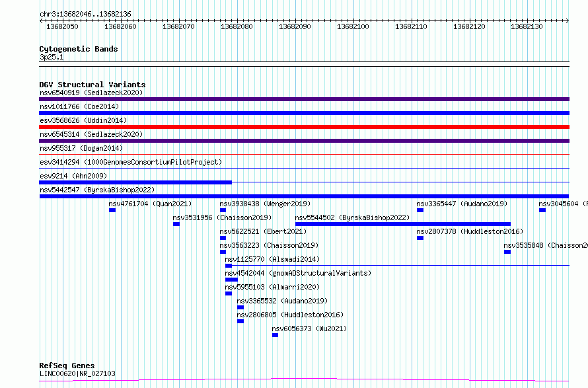588x388 pixels.
Task: Open the nsv3563223 (Chaisson2019) label
Action: point(269,245)
